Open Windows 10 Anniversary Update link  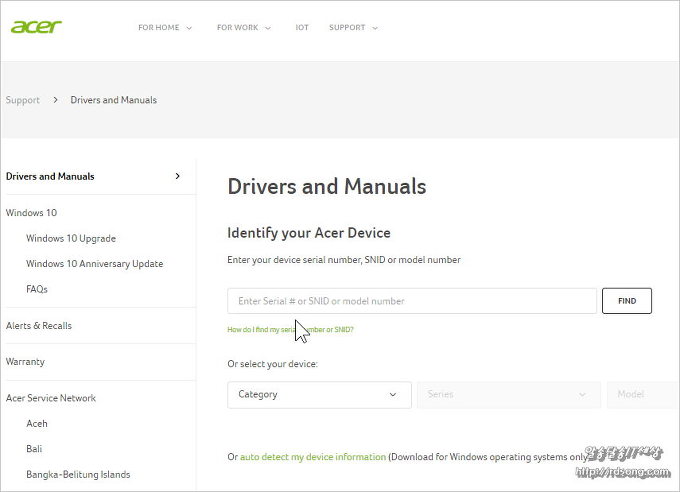pyautogui.click(x=94, y=264)
